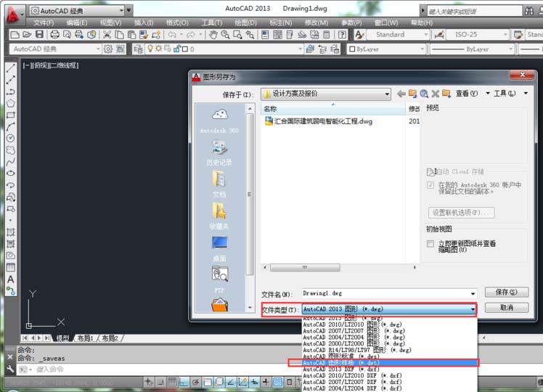Image resolution: width=543 pixels, height=392 pixels.
Task: Toggle Dynamic Input in status bar
Action: [x=255, y=383]
